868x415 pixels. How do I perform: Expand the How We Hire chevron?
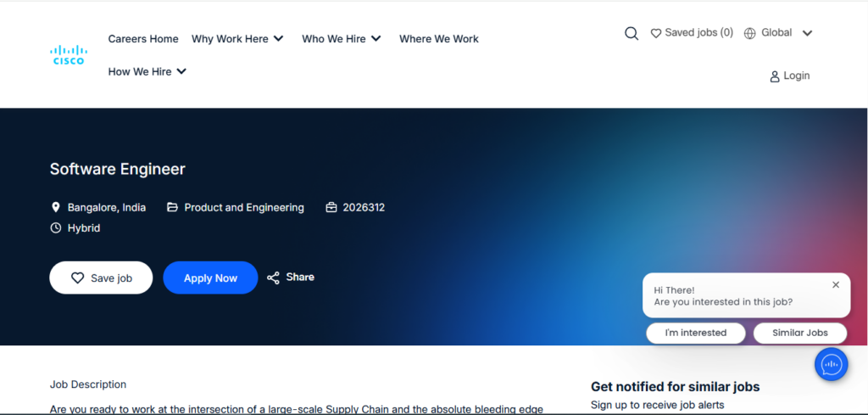coord(181,71)
